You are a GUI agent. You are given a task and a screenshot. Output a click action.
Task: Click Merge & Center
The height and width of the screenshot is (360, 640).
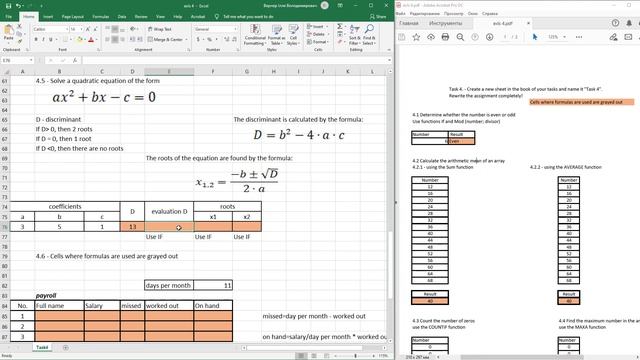pos(165,40)
